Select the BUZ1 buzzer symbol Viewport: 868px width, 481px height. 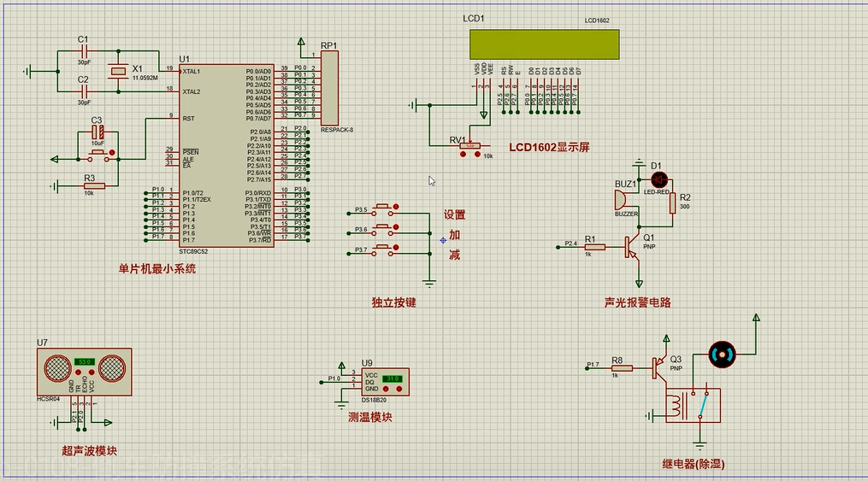622,199
